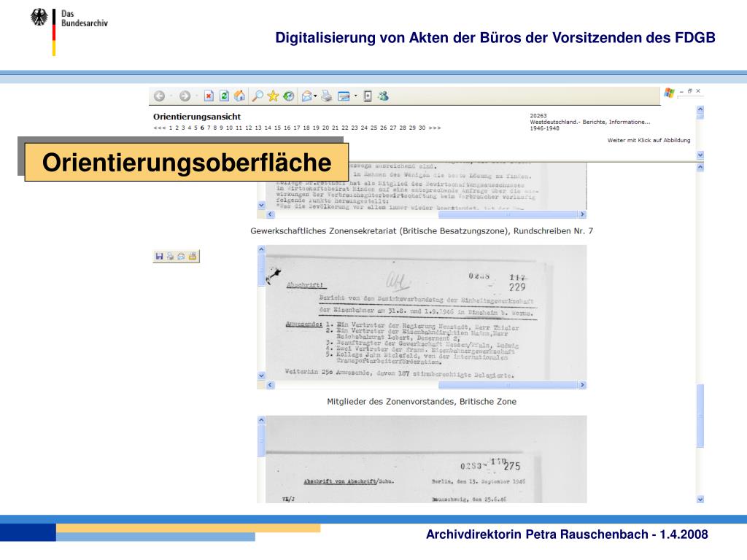Print image from floating image toolbar

click(x=170, y=256)
